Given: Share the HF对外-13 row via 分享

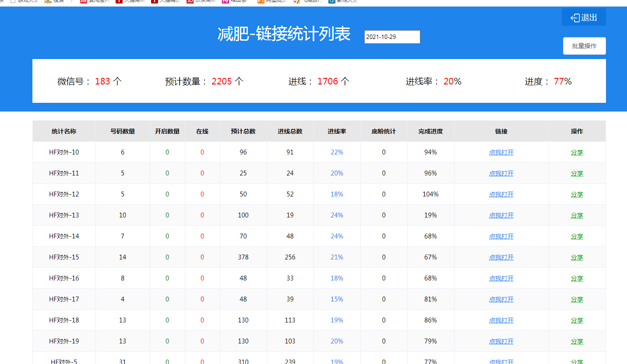Looking at the screenshot, I should pos(577,215).
